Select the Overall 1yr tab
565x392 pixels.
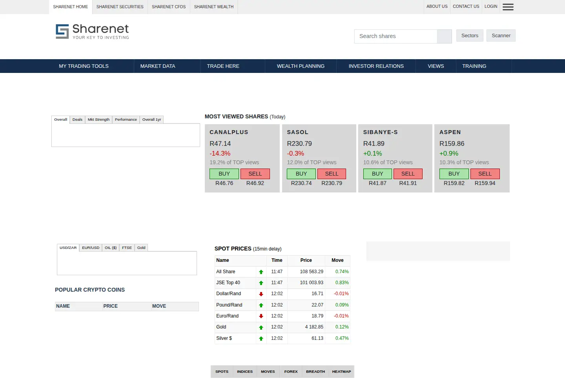151,120
